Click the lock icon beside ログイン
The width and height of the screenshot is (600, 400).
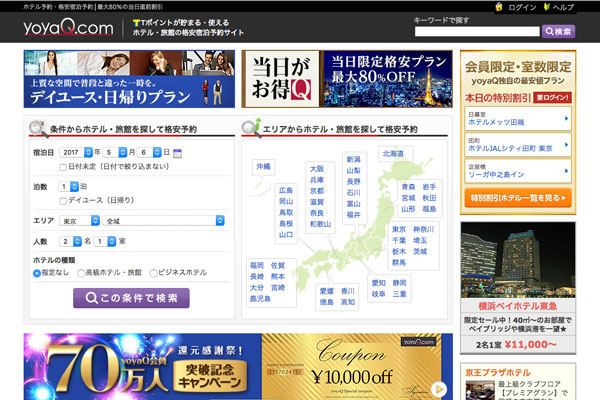click(x=499, y=7)
